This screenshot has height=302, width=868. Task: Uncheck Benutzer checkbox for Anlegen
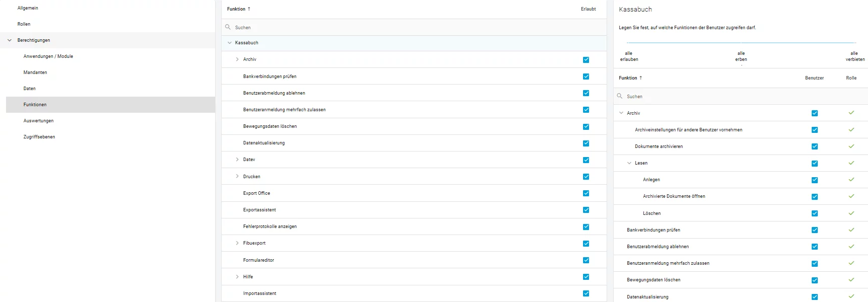tap(815, 180)
